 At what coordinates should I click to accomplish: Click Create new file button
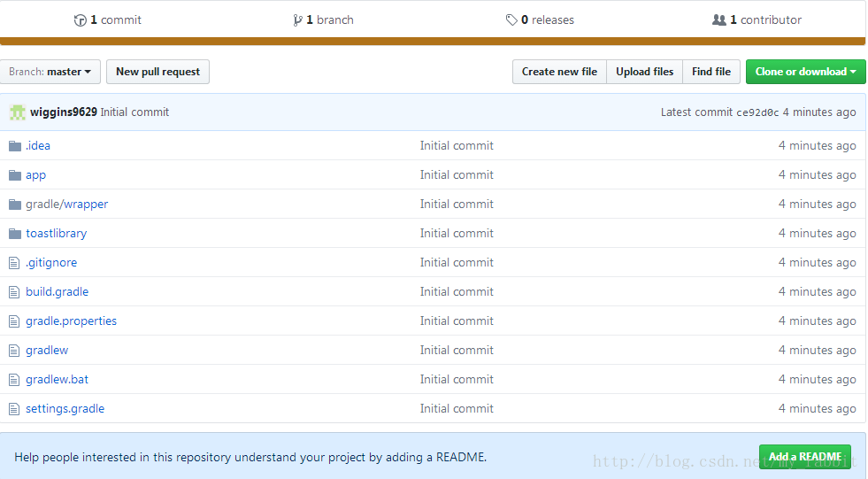[x=559, y=72]
